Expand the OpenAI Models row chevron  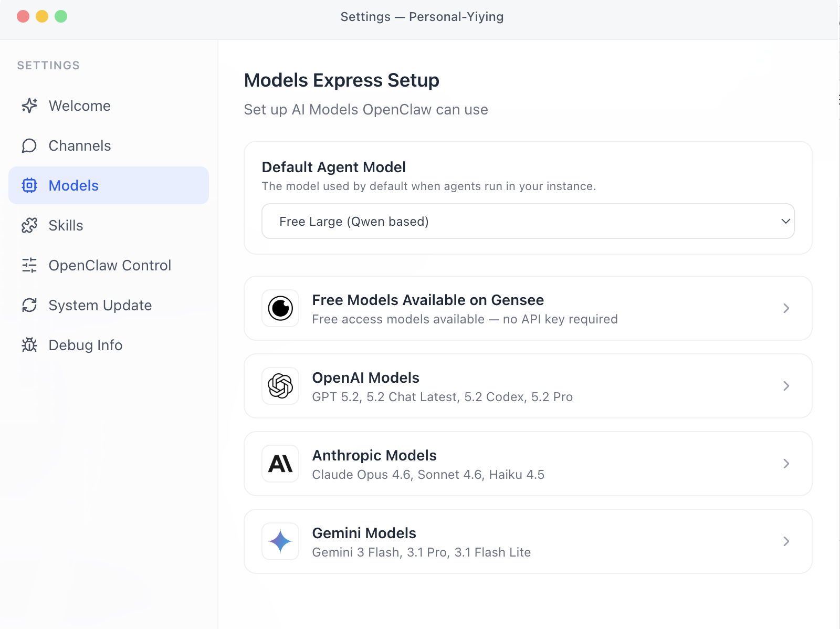click(x=786, y=386)
